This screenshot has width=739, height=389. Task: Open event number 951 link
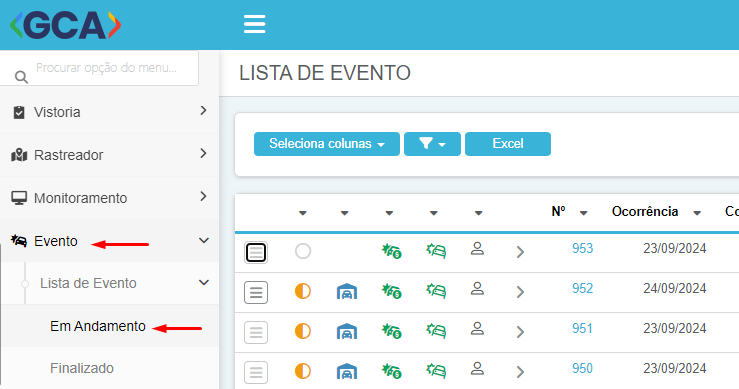click(582, 329)
